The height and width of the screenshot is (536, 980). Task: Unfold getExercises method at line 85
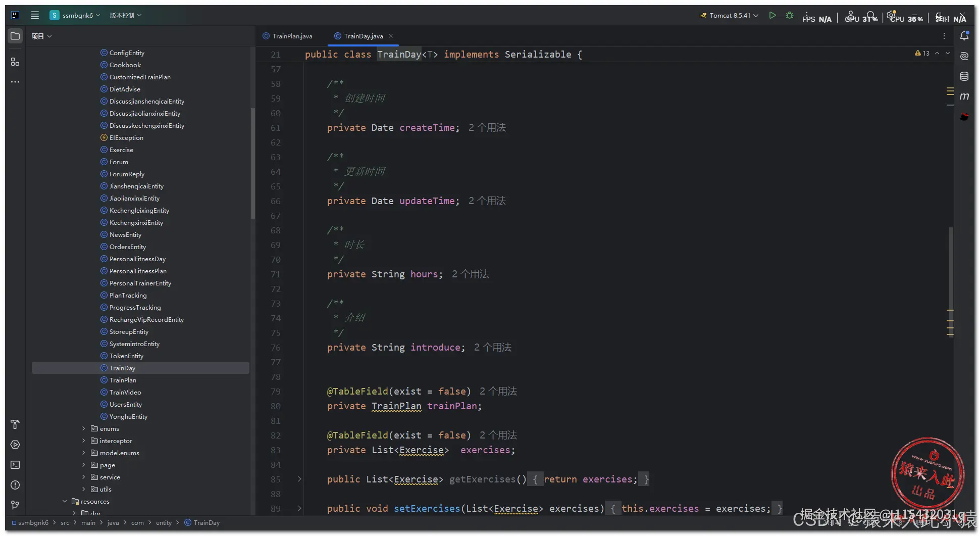[x=299, y=479]
